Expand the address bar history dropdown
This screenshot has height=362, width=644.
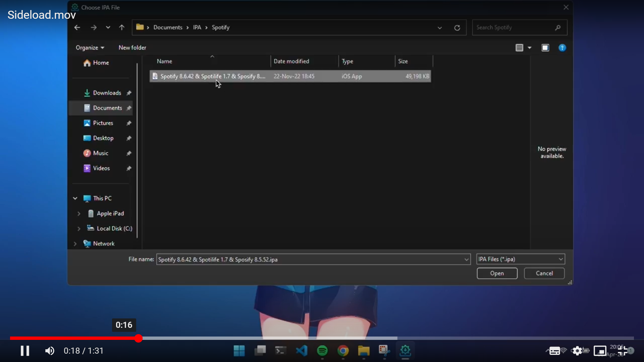tap(440, 28)
